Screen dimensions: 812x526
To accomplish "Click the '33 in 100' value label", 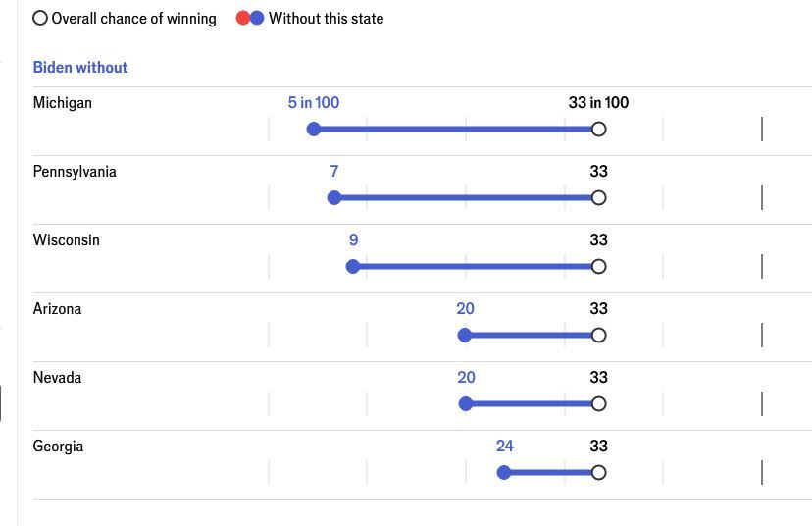I will click(598, 102).
